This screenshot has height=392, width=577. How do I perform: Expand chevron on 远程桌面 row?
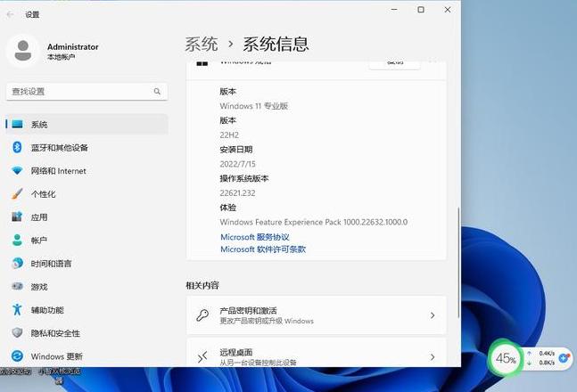pos(433,356)
